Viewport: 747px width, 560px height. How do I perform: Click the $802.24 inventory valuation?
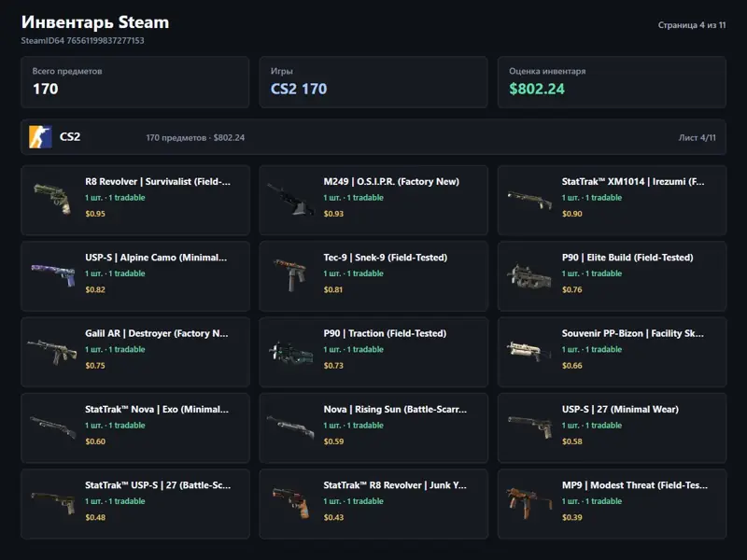[x=537, y=89]
